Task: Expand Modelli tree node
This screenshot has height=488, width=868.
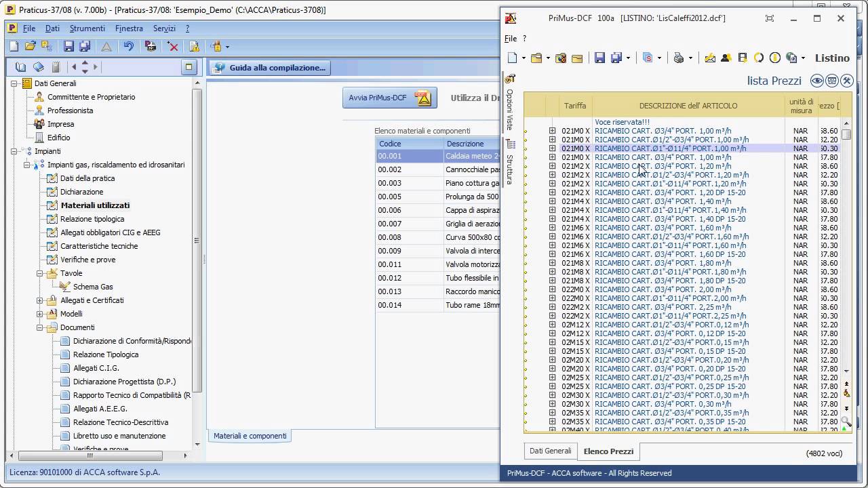Action: [x=40, y=314]
